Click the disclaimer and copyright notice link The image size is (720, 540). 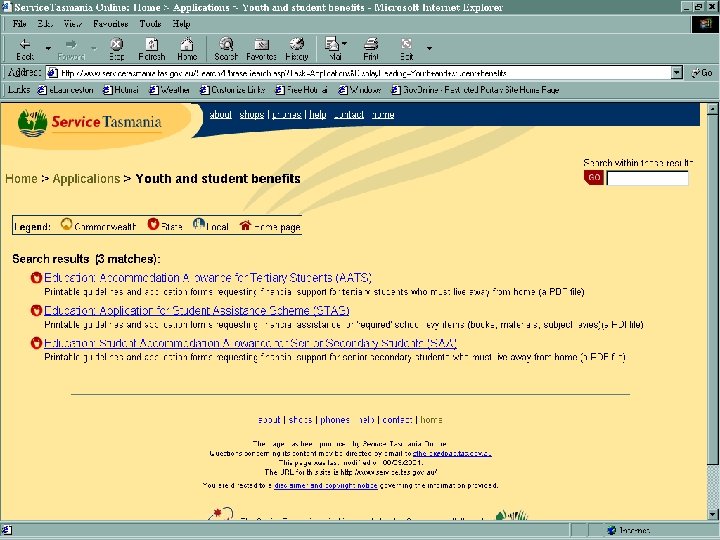pos(326,486)
